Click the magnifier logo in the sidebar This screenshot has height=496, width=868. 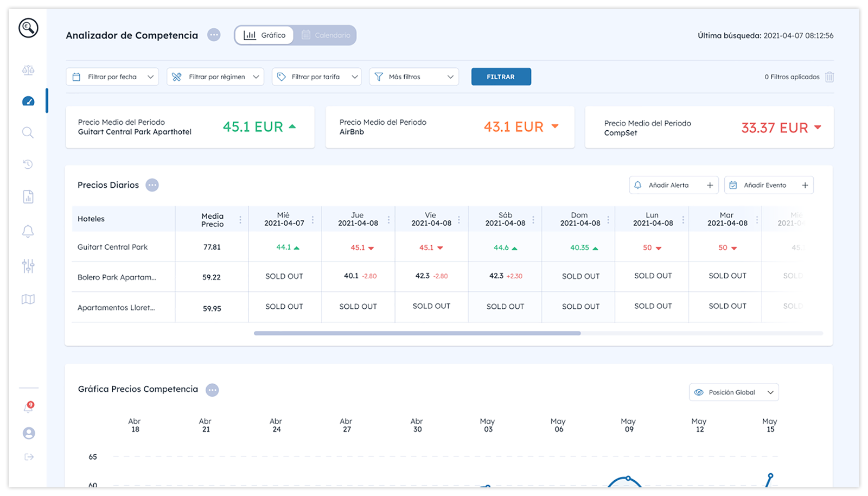coord(28,27)
